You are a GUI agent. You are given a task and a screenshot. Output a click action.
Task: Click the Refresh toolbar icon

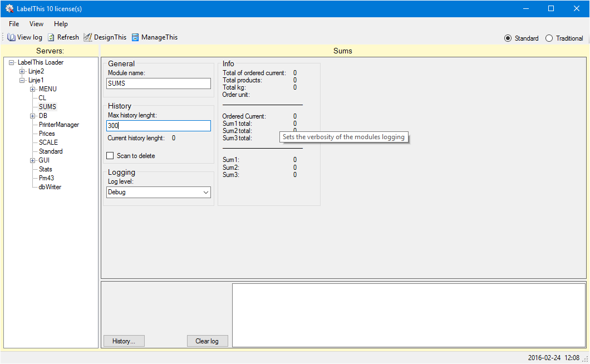pos(51,37)
